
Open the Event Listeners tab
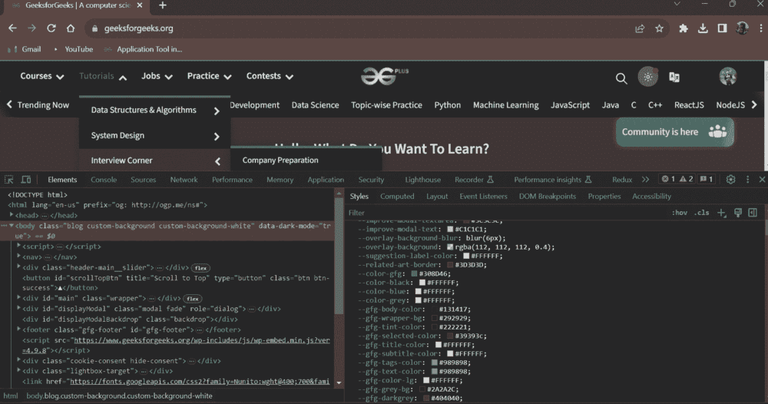[x=483, y=196]
